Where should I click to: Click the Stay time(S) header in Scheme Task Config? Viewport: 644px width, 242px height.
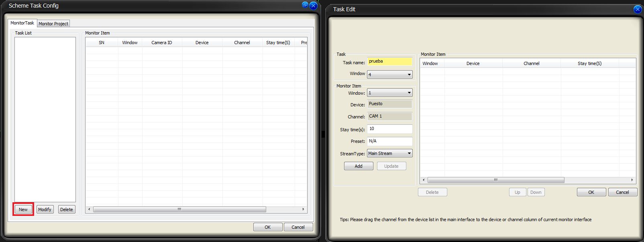click(x=278, y=43)
